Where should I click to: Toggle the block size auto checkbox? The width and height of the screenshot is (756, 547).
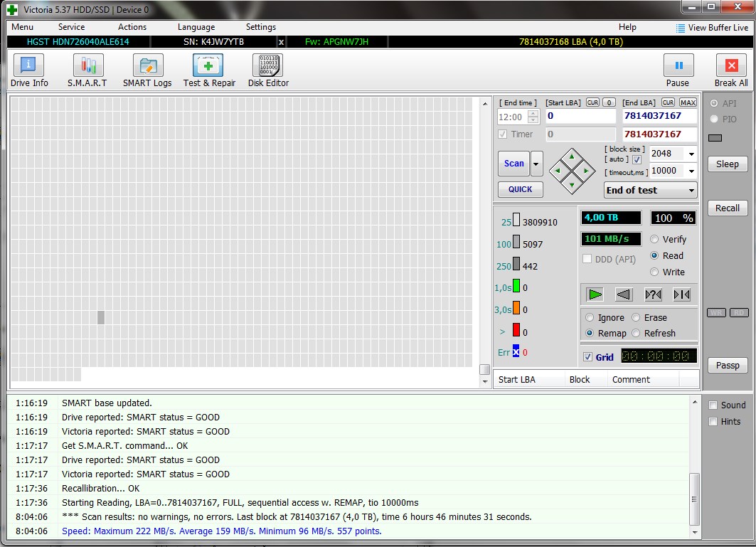coord(637,159)
